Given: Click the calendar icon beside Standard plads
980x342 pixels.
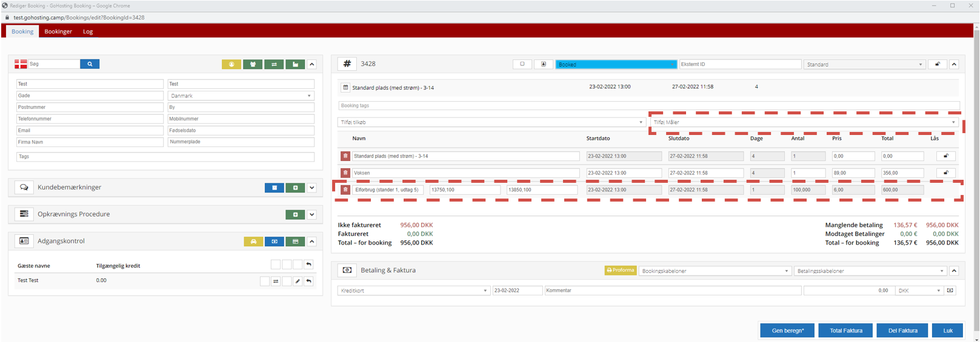Looking at the screenshot, I should coord(345,88).
